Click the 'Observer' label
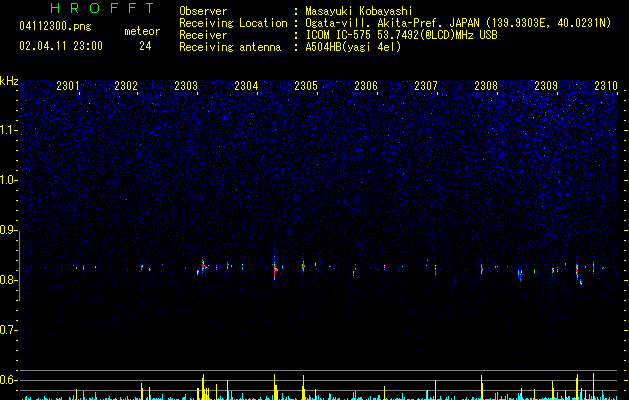The image size is (629, 400). [203, 11]
